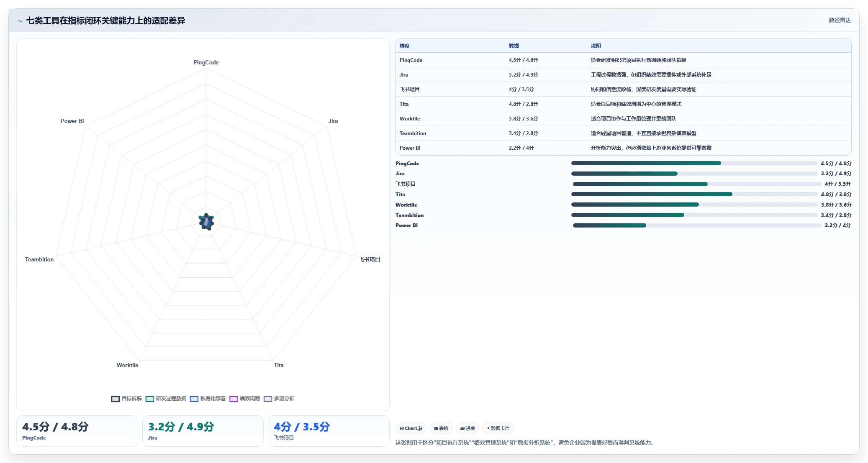The width and height of the screenshot is (868, 463).
Task: Click the 表格 tag chip
Action: (x=441, y=428)
